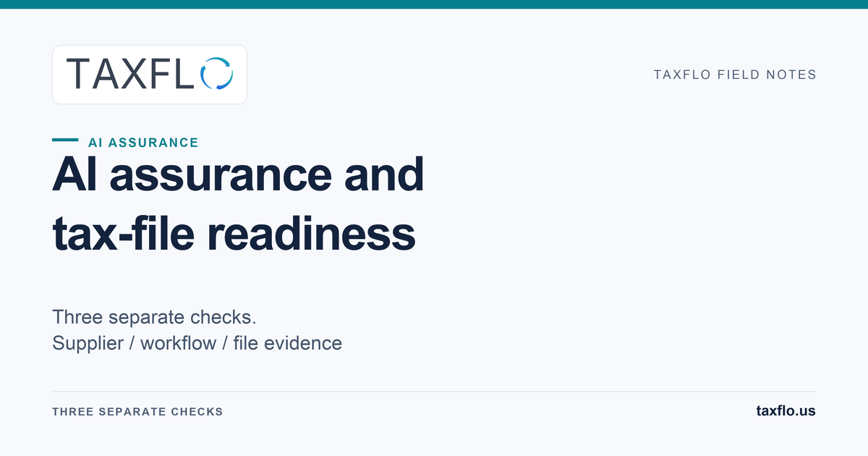The image size is (868, 456).
Task: Click the text 'Three separate checks.'
Action: click(x=155, y=317)
